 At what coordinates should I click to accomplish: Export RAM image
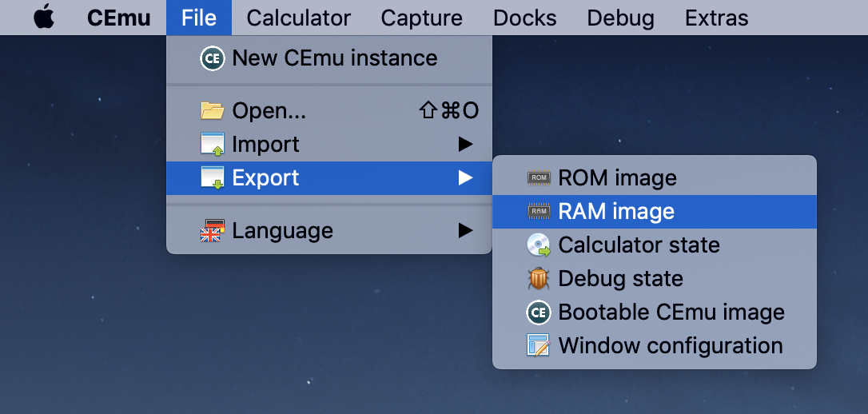tap(655, 212)
